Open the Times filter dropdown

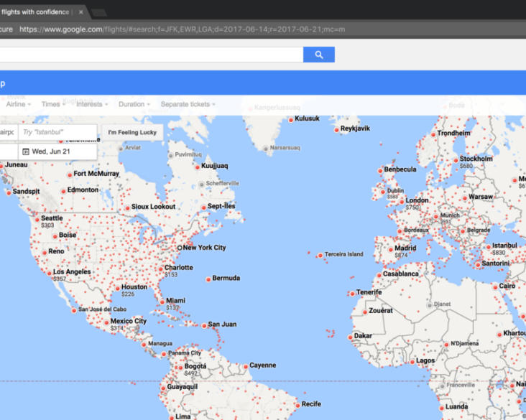pos(53,104)
